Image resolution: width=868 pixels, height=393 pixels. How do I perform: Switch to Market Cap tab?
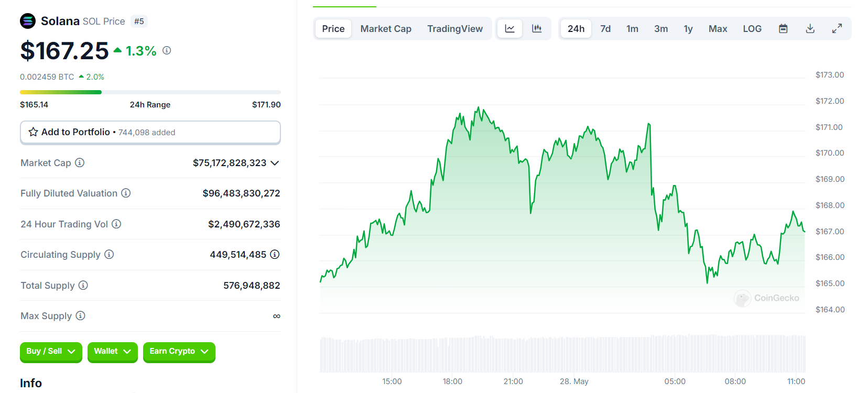pyautogui.click(x=386, y=29)
